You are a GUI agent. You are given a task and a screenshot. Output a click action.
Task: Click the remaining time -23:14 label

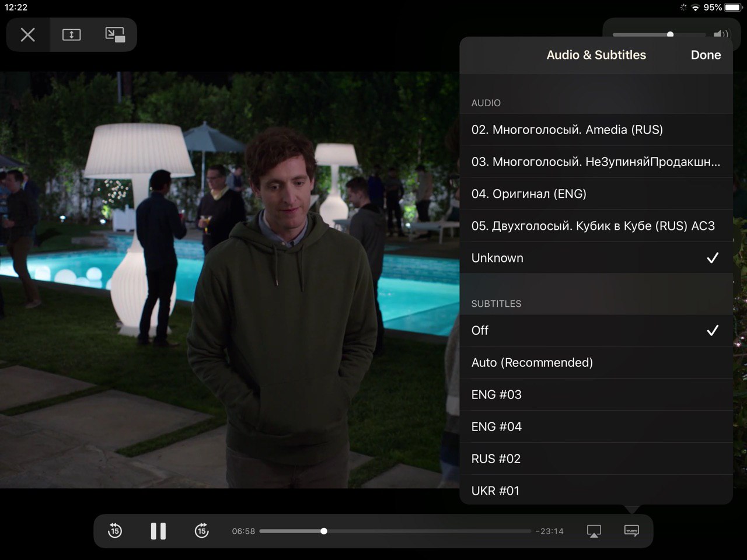(x=550, y=531)
